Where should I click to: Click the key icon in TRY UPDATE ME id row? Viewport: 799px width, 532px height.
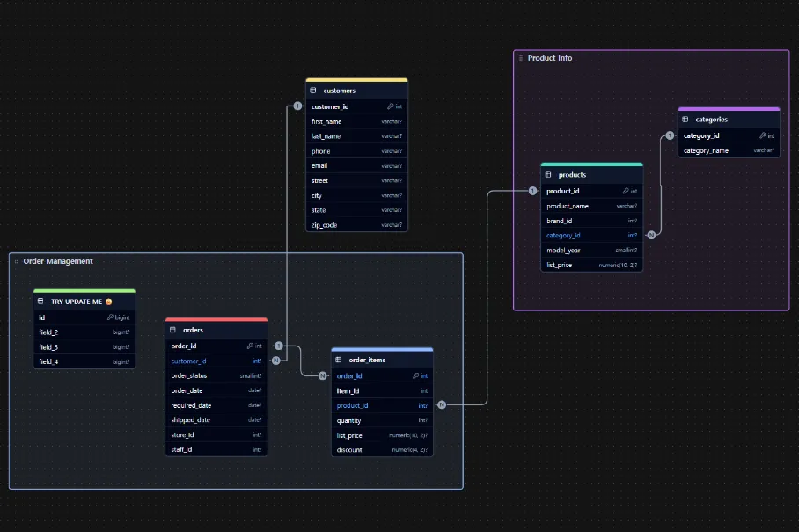coord(110,317)
